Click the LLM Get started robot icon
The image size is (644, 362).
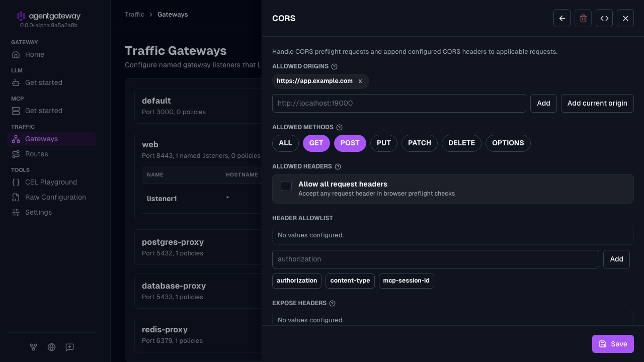click(x=16, y=82)
